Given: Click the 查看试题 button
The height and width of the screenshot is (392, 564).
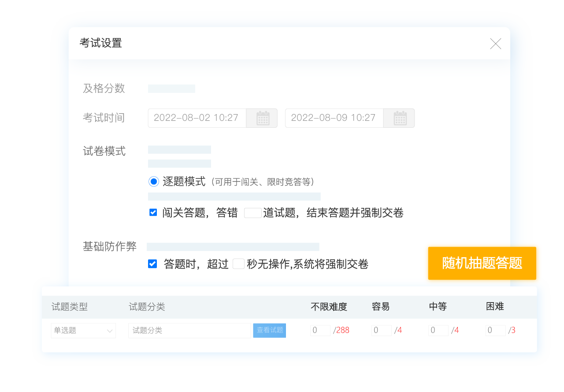Looking at the screenshot, I should tap(270, 330).
